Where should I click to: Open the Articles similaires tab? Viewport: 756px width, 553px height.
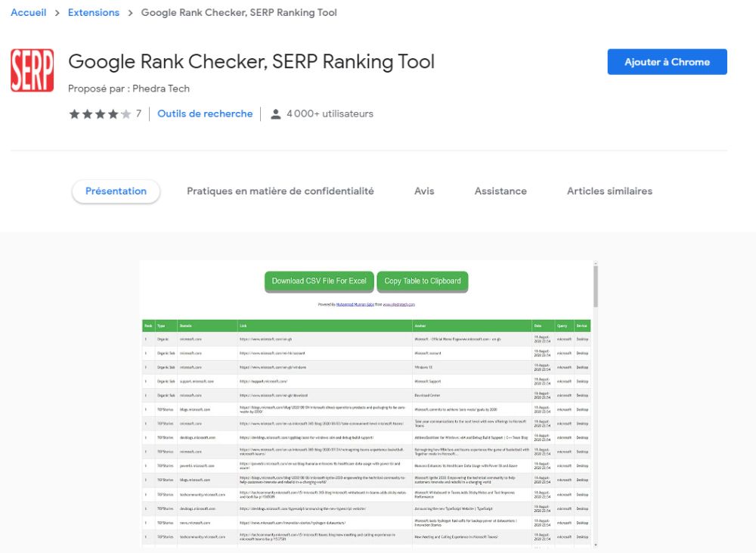coord(609,191)
